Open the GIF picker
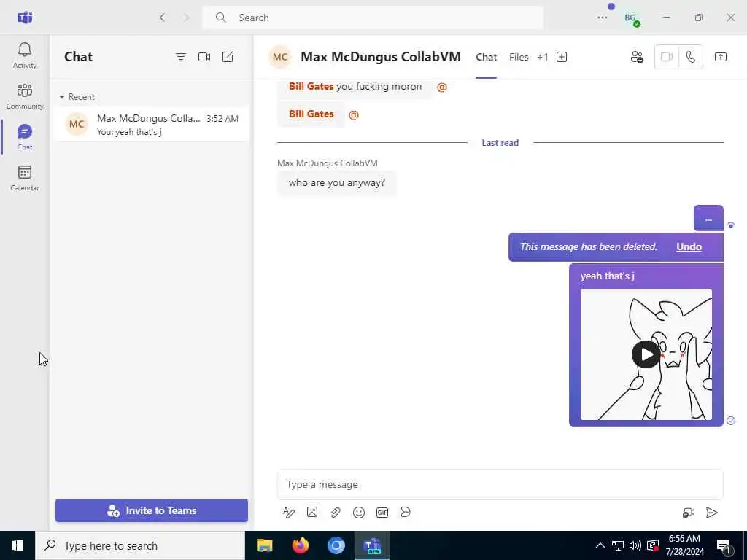 (x=382, y=513)
